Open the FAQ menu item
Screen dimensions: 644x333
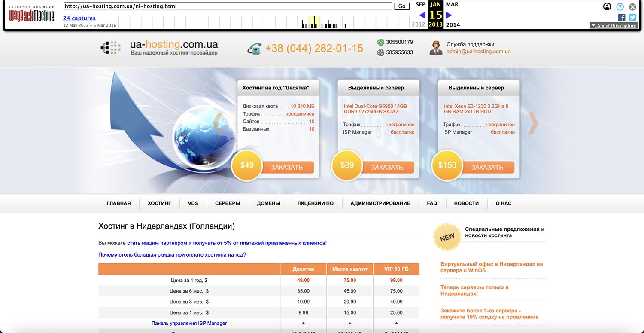coord(432,203)
